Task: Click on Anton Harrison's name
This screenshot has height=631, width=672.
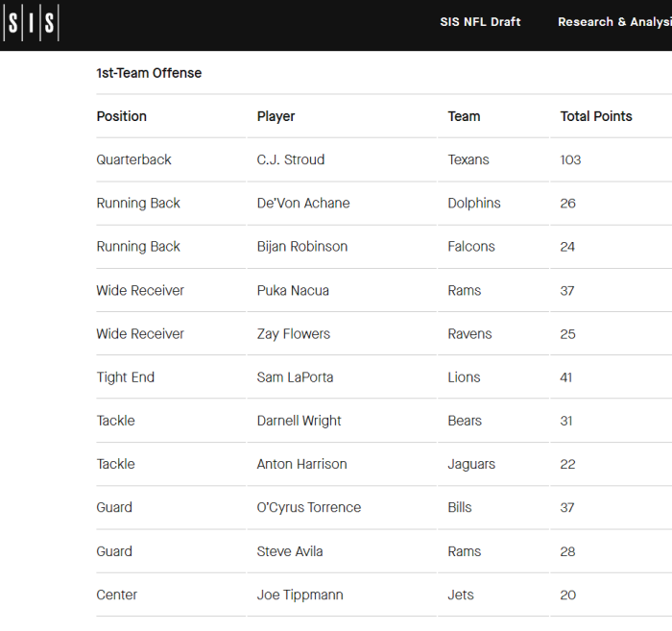Action: pyautogui.click(x=301, y=464)
